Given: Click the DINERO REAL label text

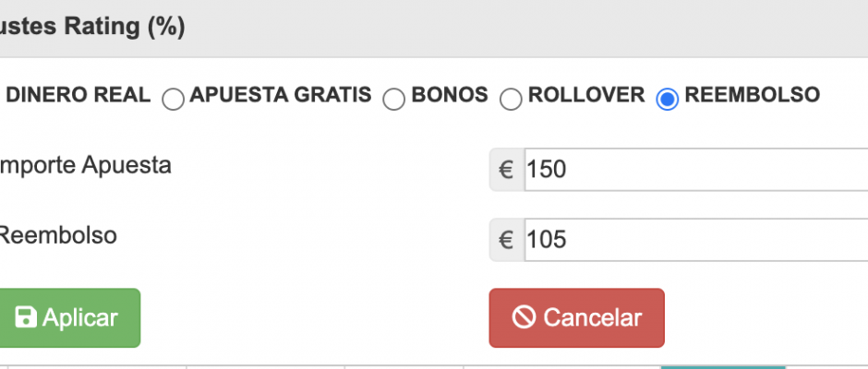Looking at the screenshot, I should (78, 95).
